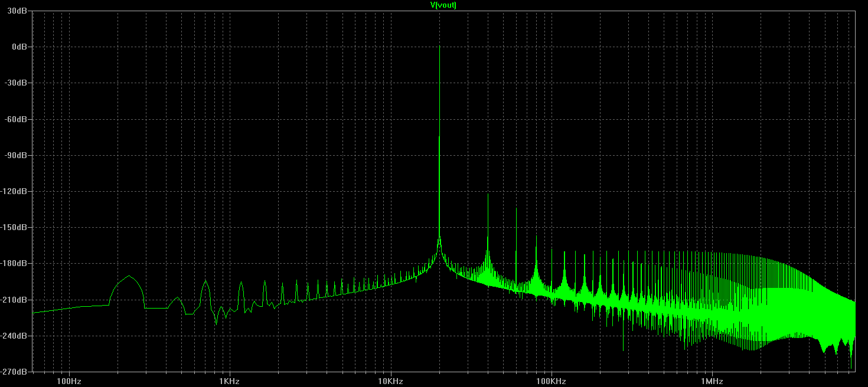Image resolution: width=868 pixels, height=387 pixels.
Task: Click the -240dB axis label
Action: pyautogui.click(x=15, y=336)
